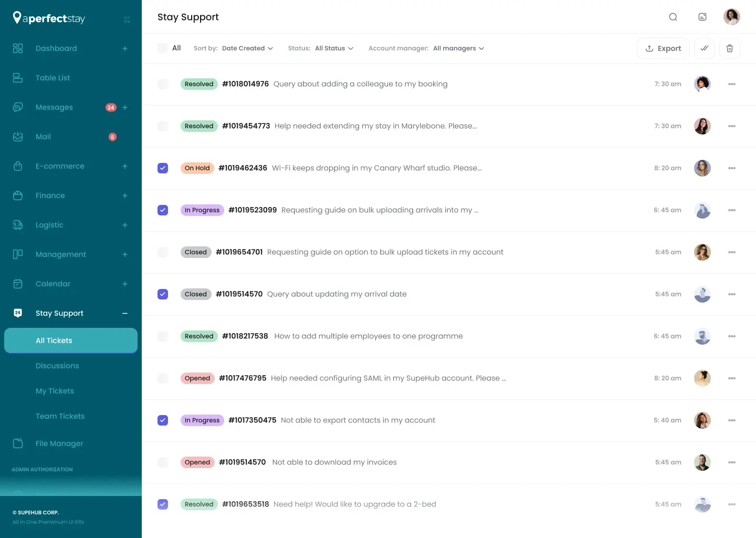Open ticket Query about adding a colleague
The height and width of the screenshot is (538, 756).
[x=360, y=84]
